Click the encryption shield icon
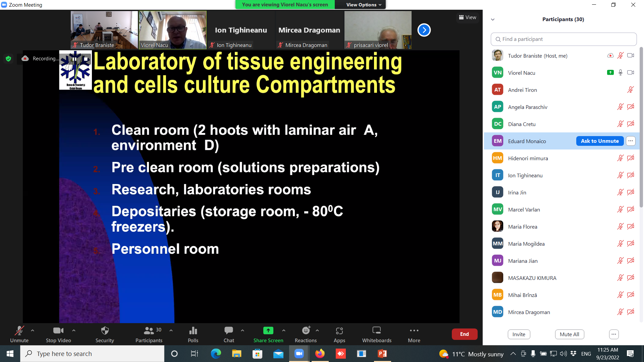 coord(8,59)
